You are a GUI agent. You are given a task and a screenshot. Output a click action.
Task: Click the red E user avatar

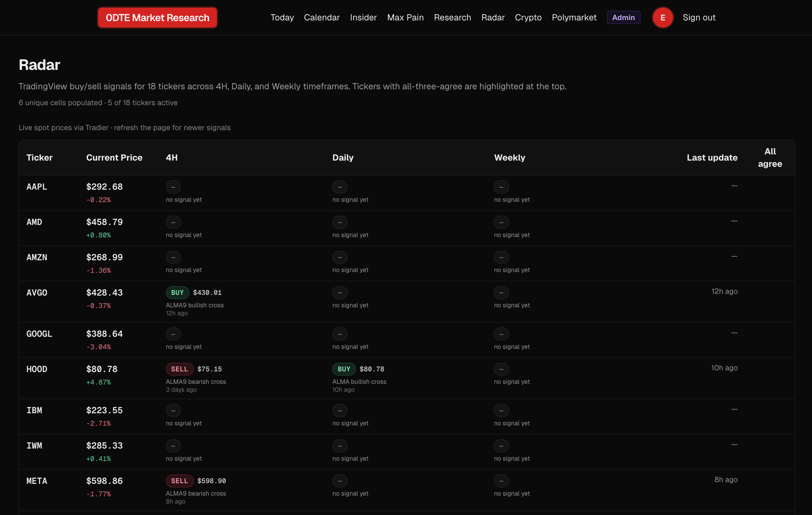click(x=663, y=18)
